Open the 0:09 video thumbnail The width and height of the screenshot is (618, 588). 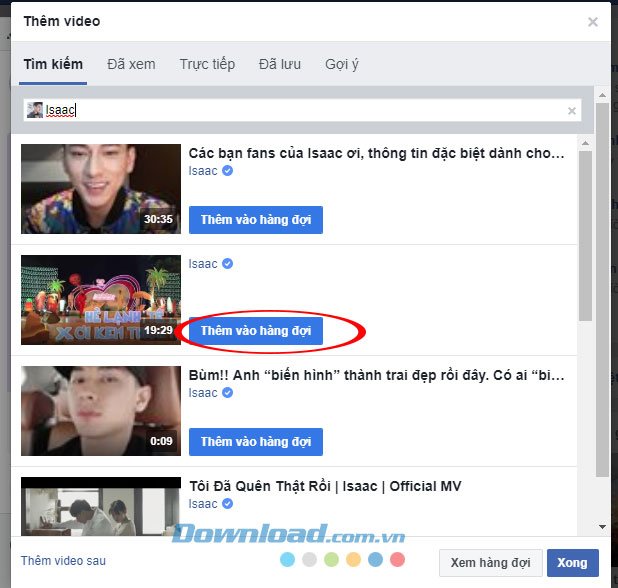point(101,411)
